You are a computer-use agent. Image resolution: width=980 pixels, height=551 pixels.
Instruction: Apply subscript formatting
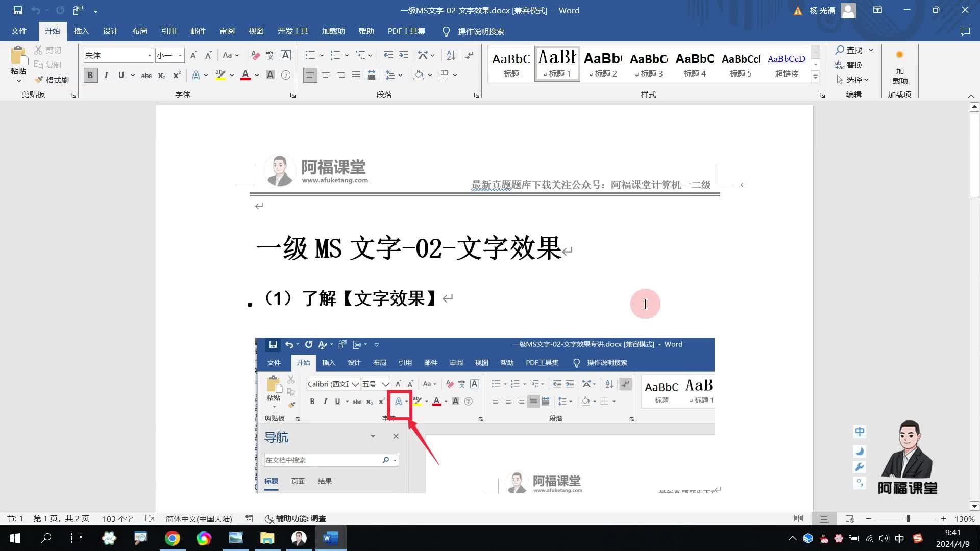(161, 76)
